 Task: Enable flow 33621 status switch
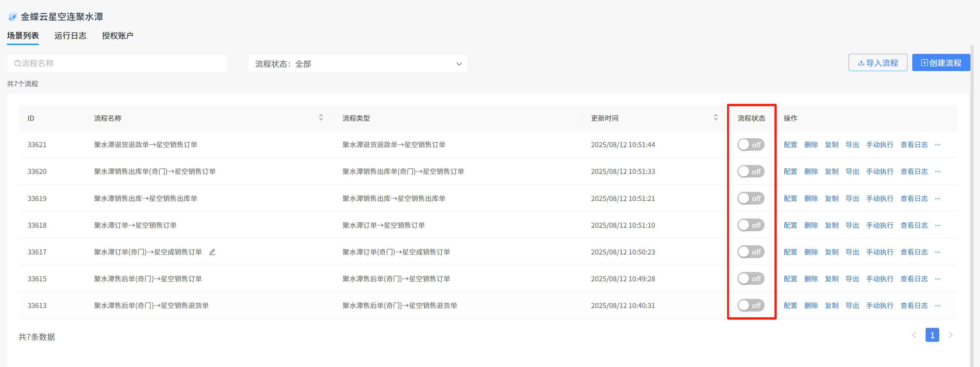point(751,145)
